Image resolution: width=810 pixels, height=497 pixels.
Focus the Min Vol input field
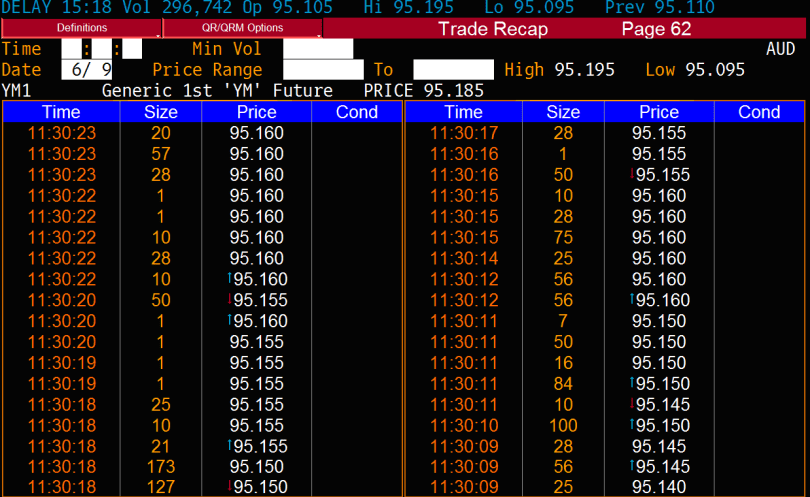pyautogui.click(x=318, y=49)
